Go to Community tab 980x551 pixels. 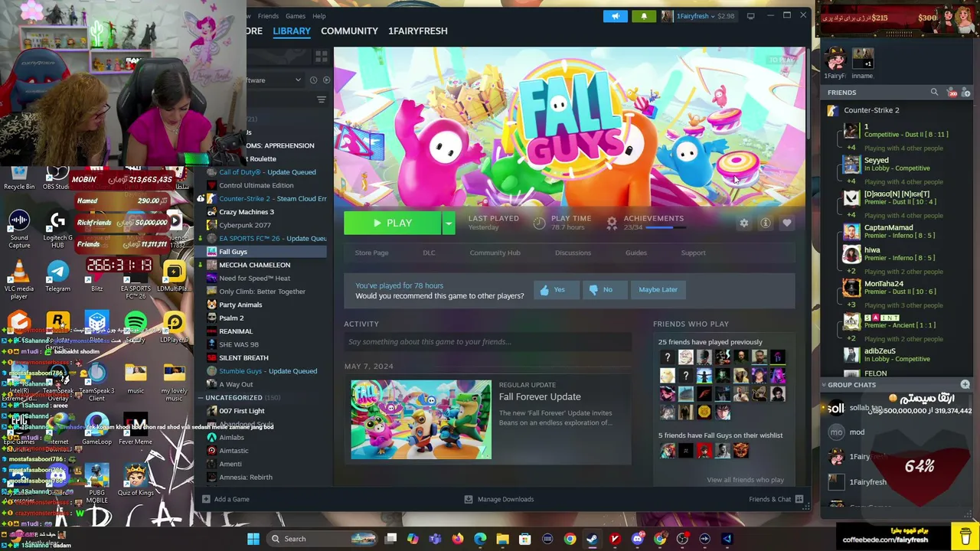(x=349, y=31)
